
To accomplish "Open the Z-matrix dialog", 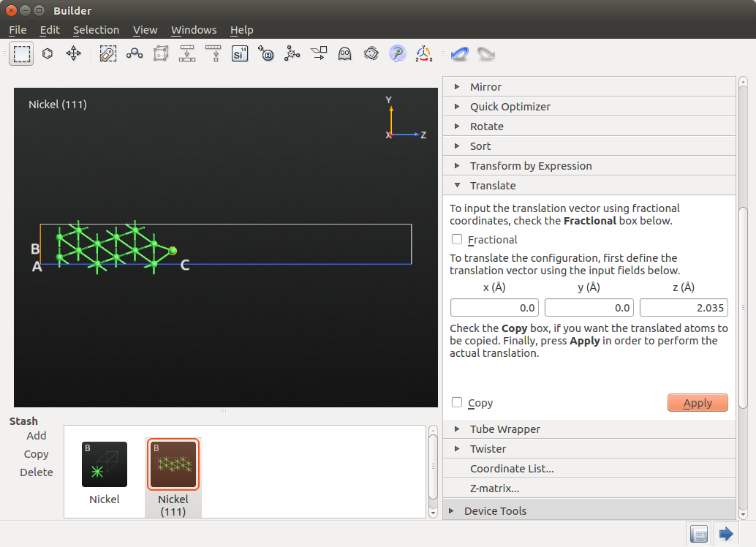I will (x=589, y=488).
